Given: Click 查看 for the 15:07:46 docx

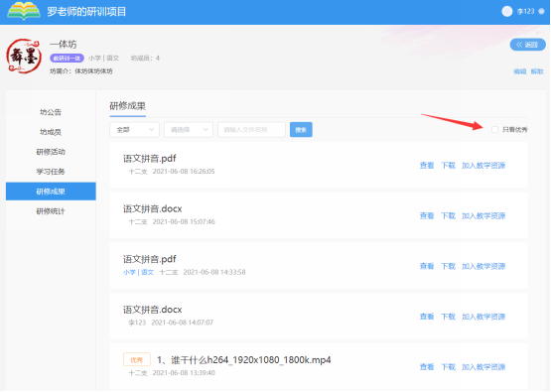Looking at the screenshot, I should [427, 215].
